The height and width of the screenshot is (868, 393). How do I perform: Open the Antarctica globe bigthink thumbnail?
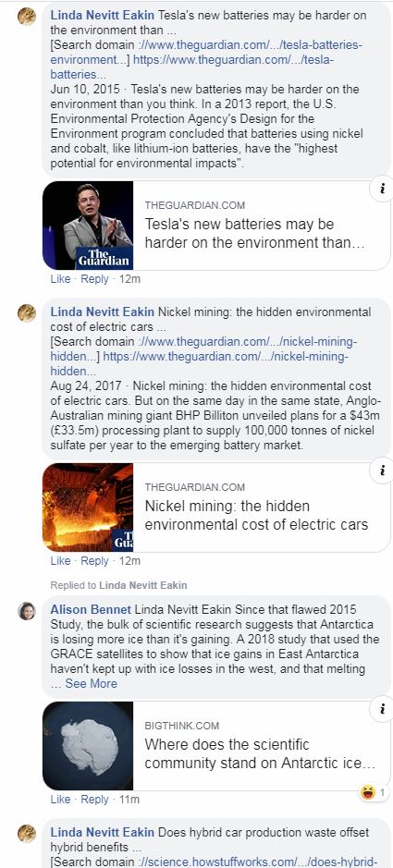88,746
